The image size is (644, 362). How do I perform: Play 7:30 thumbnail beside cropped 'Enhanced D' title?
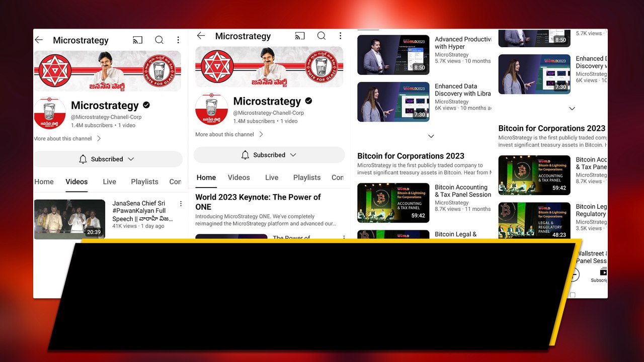click(x=534, y=74)
